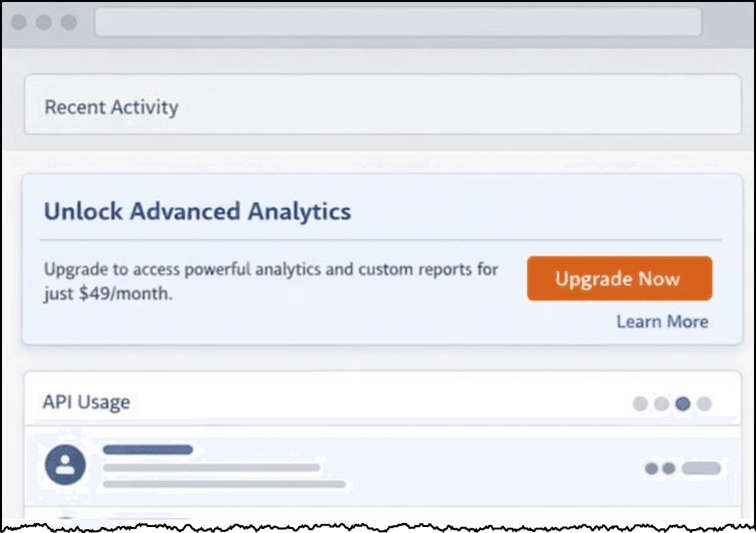
Task: Click the highlighted third dot in API Usage
Action: 682,403
